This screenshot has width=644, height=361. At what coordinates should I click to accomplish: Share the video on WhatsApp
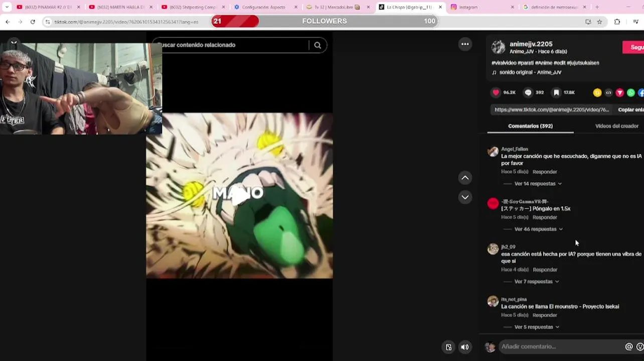[x=631, y=93]
